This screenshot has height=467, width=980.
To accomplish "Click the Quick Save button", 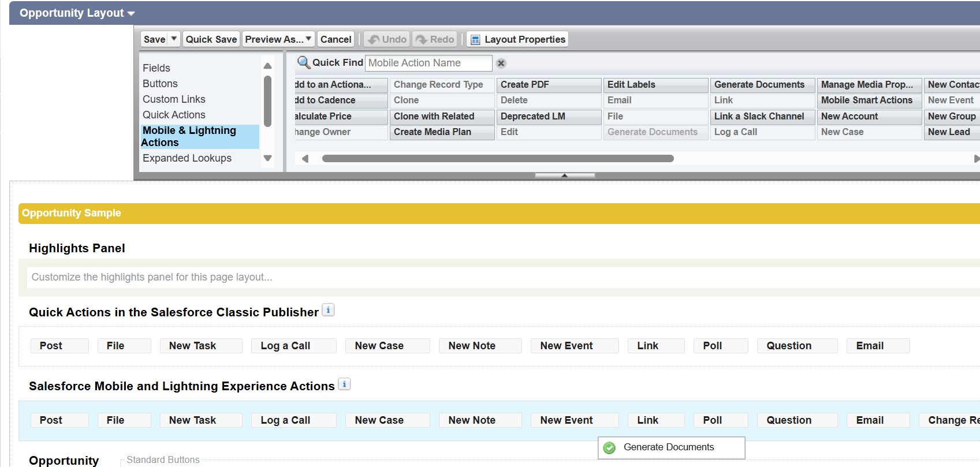I will (x=211, y=39).
